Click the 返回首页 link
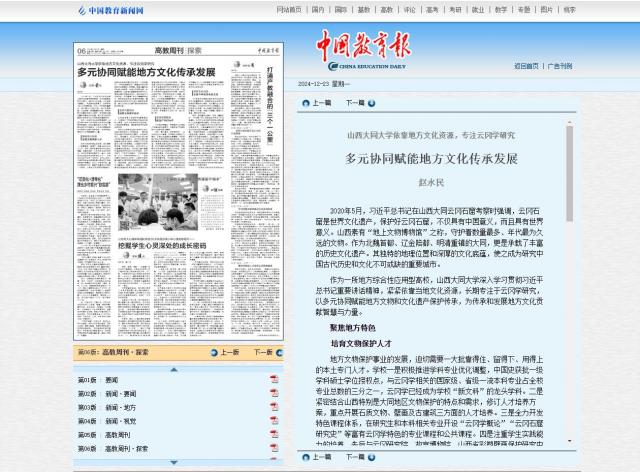 [526, 66]
